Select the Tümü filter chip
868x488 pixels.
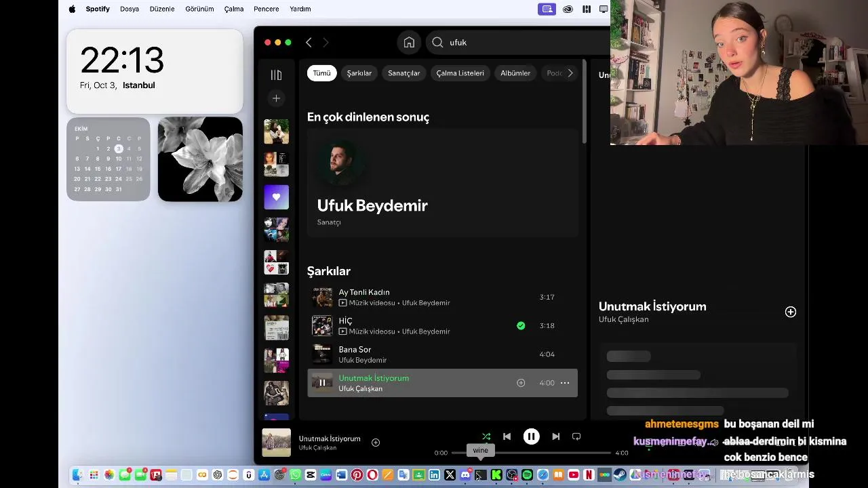321,73
